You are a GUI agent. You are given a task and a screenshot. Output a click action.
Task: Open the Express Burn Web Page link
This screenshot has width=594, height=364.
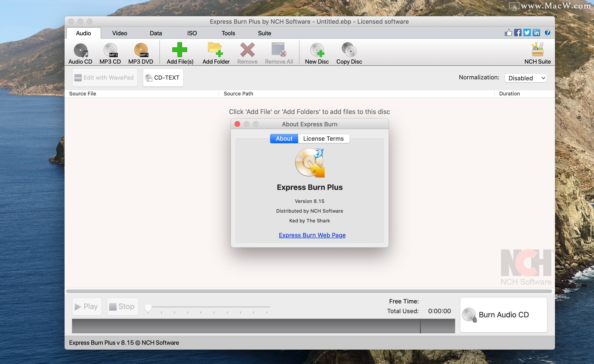point(312,235)
